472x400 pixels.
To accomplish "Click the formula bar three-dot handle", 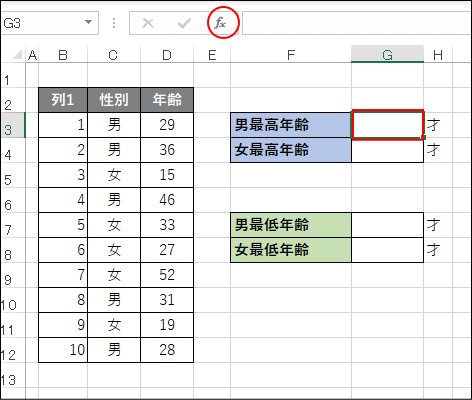I will pyautogui.click(x=114, y=23).
